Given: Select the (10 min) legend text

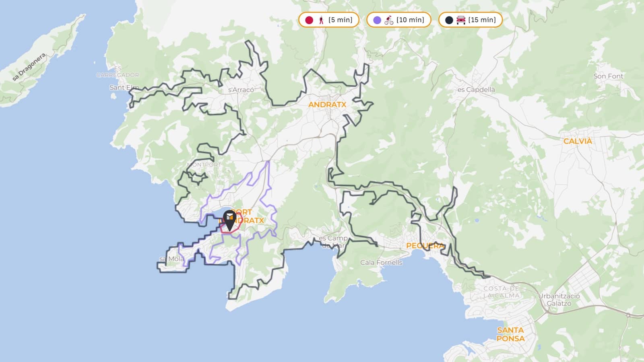Looking at the screenshot, I should coord(410,20).
